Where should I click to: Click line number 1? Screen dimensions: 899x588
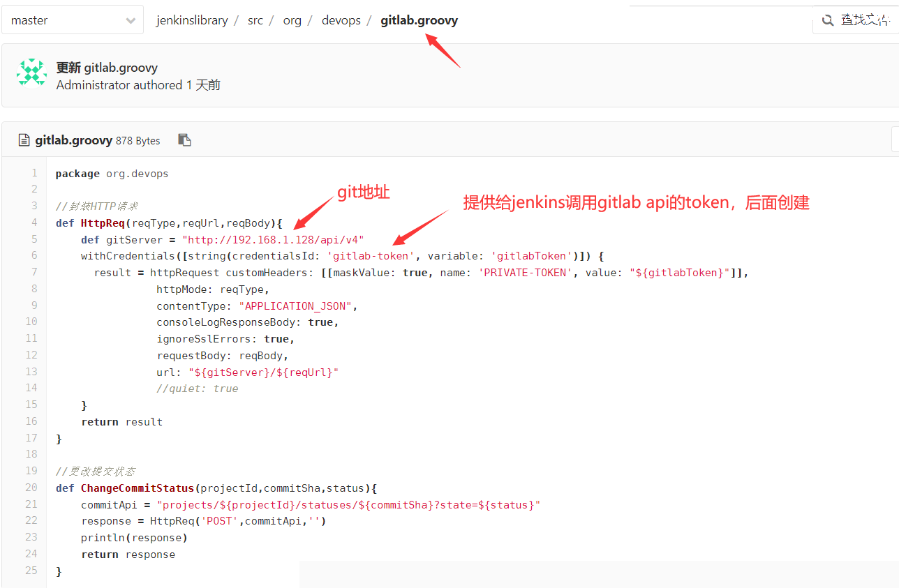(x=34, y=173)
